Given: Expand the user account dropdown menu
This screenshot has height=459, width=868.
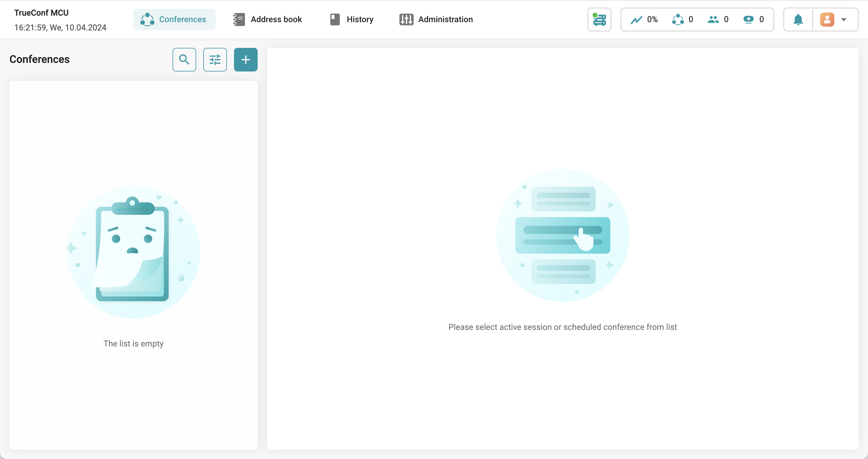Looking at the screenshot, I should pyautogui.click(x=843, y=19).
